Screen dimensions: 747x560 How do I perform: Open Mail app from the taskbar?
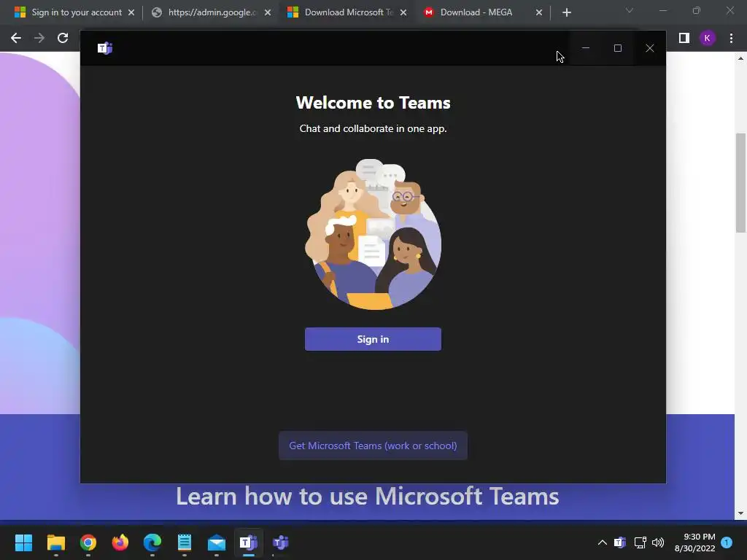pyautogui.click(x=216, y=542)
